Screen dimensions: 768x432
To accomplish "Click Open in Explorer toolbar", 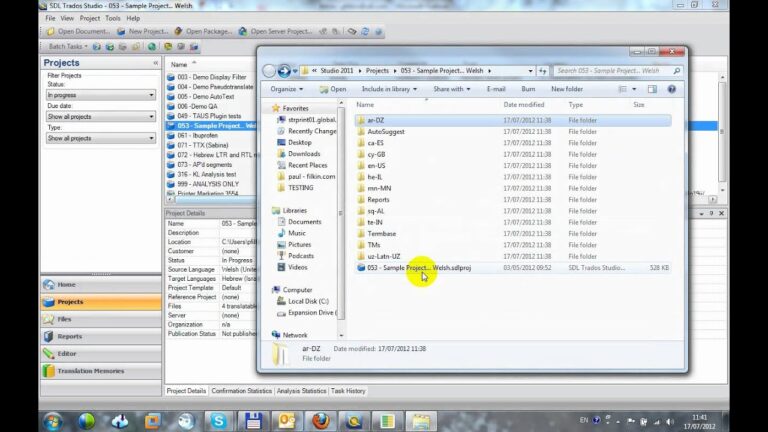I will (333, 89).
